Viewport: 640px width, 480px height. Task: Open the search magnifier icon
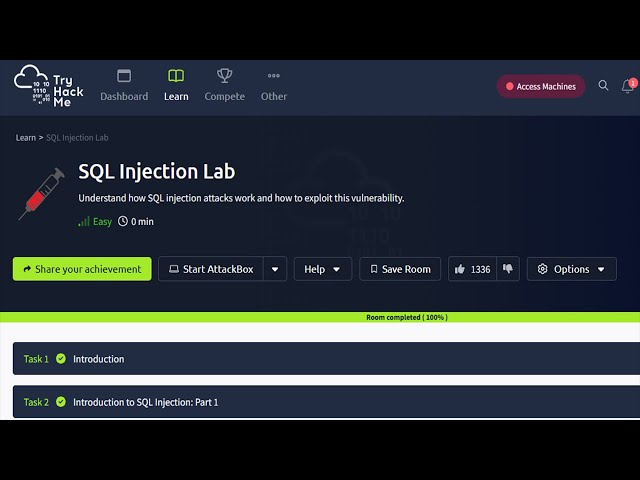tap(603, 85)
